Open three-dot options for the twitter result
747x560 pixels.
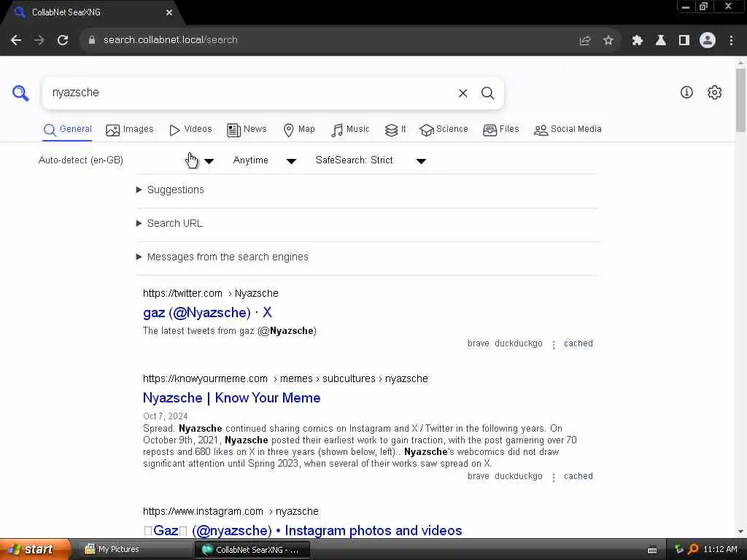(x=553, y=344)
